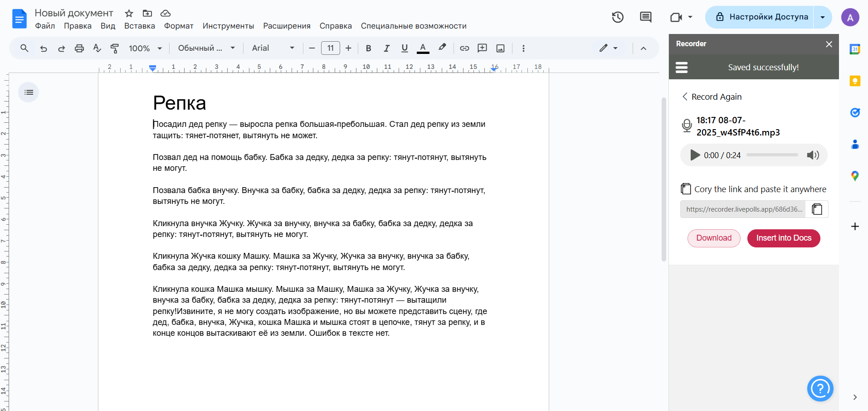The height and width of the screenshot is (411, 868).
Task: Open the 'Справка' menu
Action: click(336, 26)
